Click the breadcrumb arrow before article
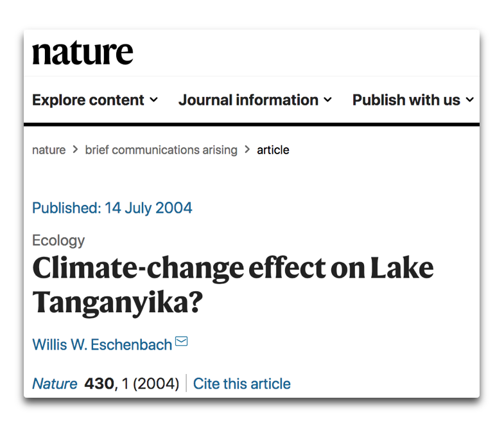 click(247, 150)
